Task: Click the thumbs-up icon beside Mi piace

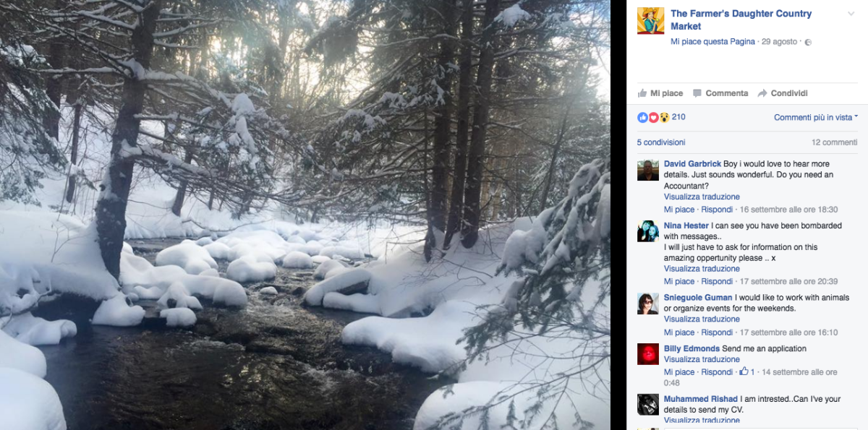Action: [x=643, y=93]
